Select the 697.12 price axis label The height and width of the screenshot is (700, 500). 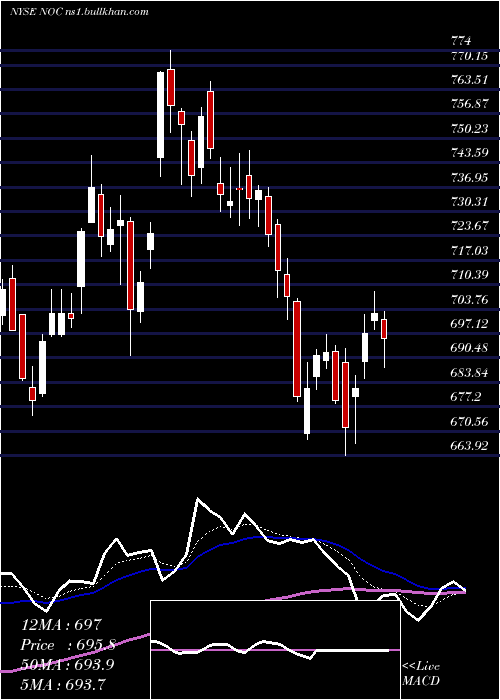coord(469,323)
